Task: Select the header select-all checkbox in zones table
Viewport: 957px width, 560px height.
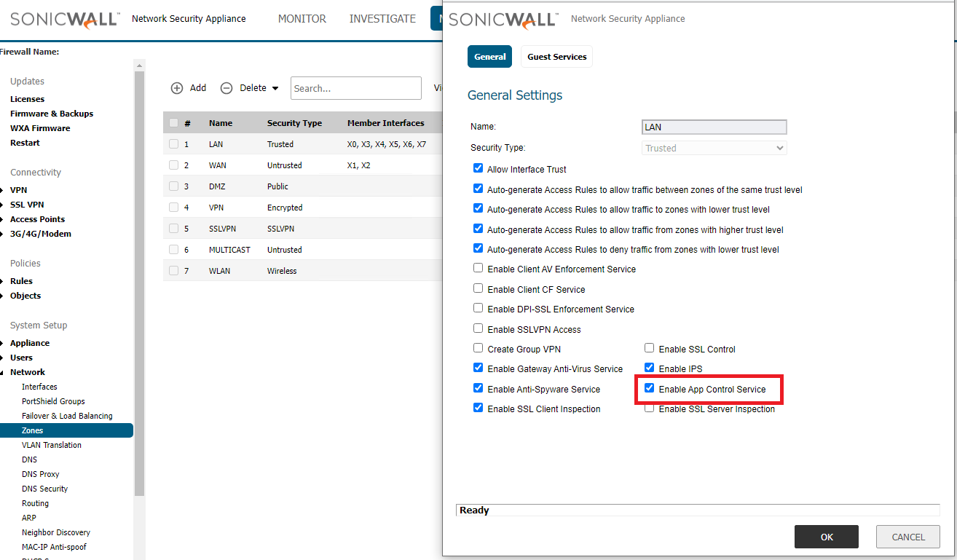Action: point(173,123)
